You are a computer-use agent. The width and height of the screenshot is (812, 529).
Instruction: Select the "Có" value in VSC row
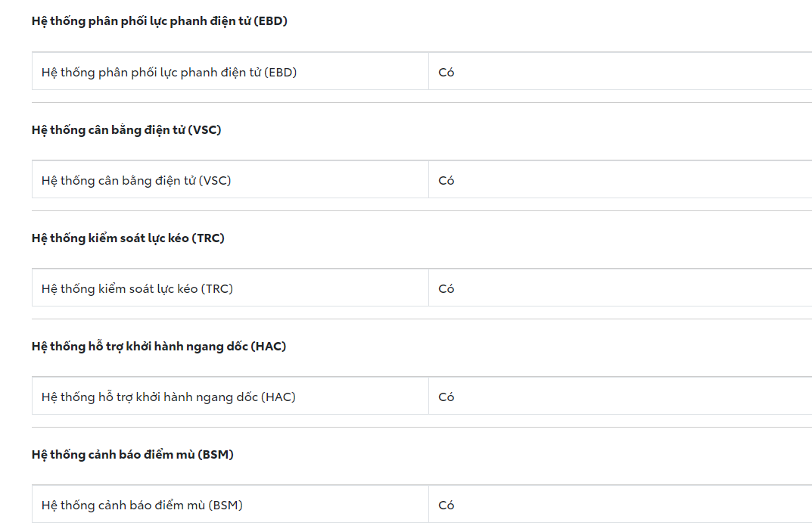pyautogui.click(x=446, y=181)
